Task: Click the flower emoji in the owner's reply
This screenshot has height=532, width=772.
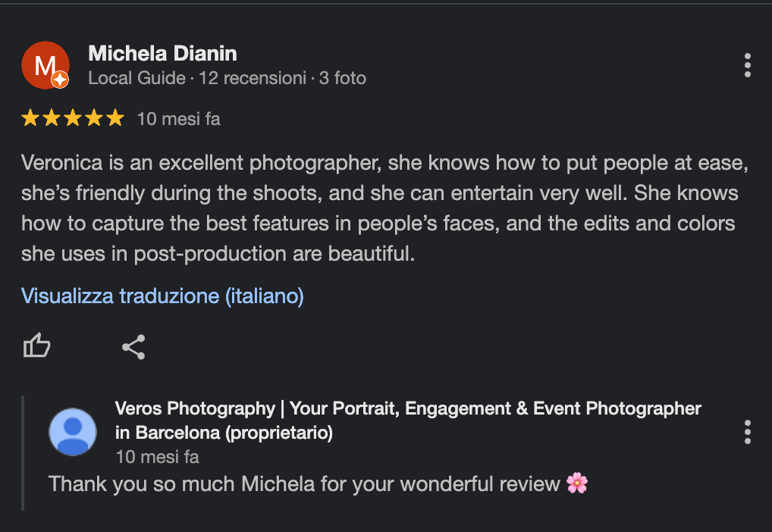Action: [x=577, y=483]
